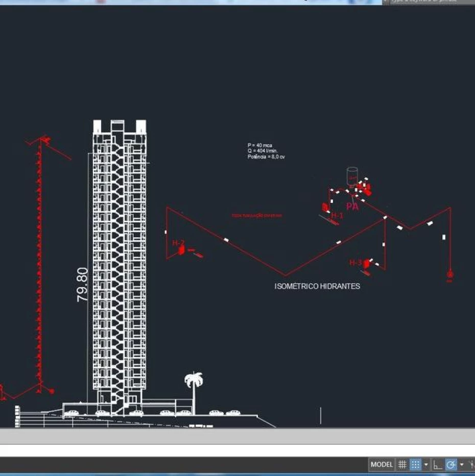Select the magenta PA label
This screenshot has width=475, height=476.
coord(352,207)
